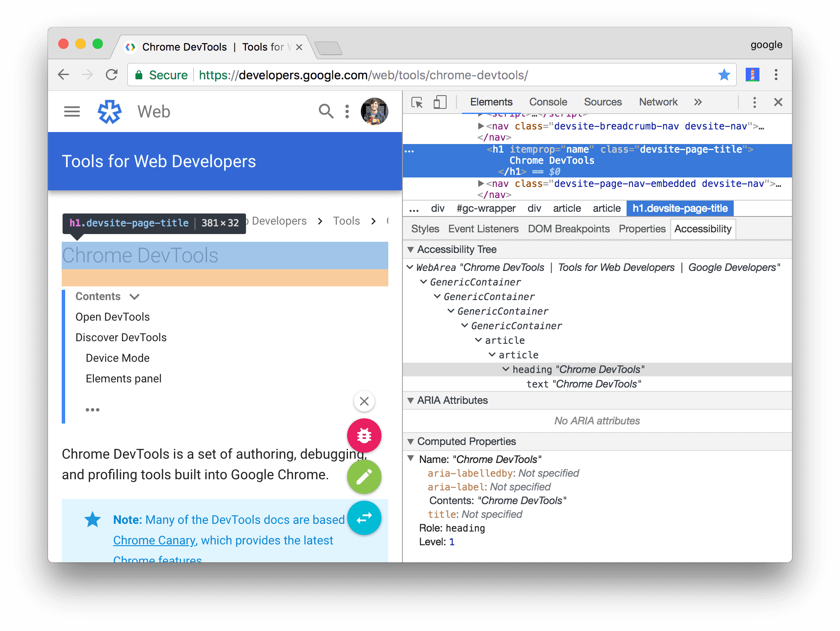Switch to the Console tab
840x631 pixels.
[x=549, y=103]
